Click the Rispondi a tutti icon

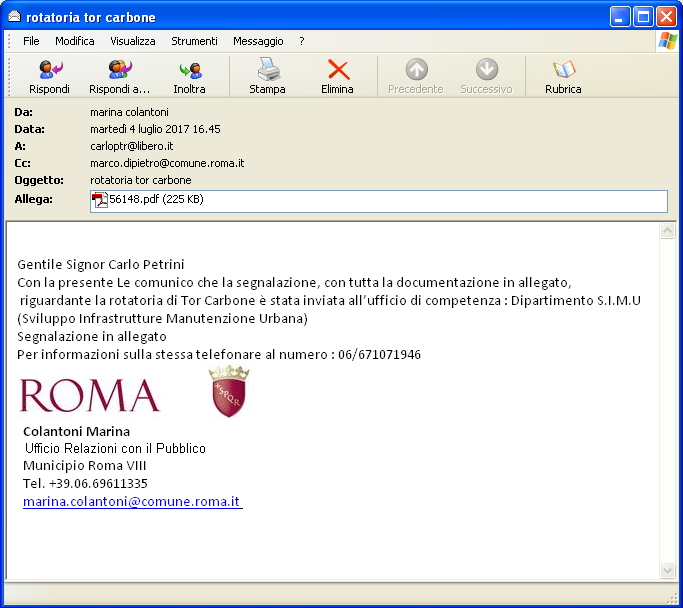click(x=120, y=70)
